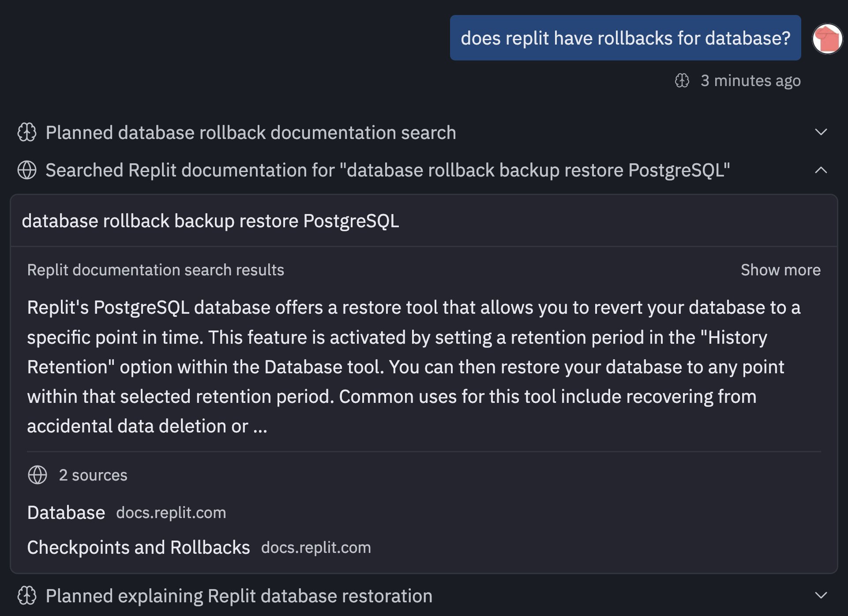Open Checkpoints and Rollbacks source link

coord(139,548)
